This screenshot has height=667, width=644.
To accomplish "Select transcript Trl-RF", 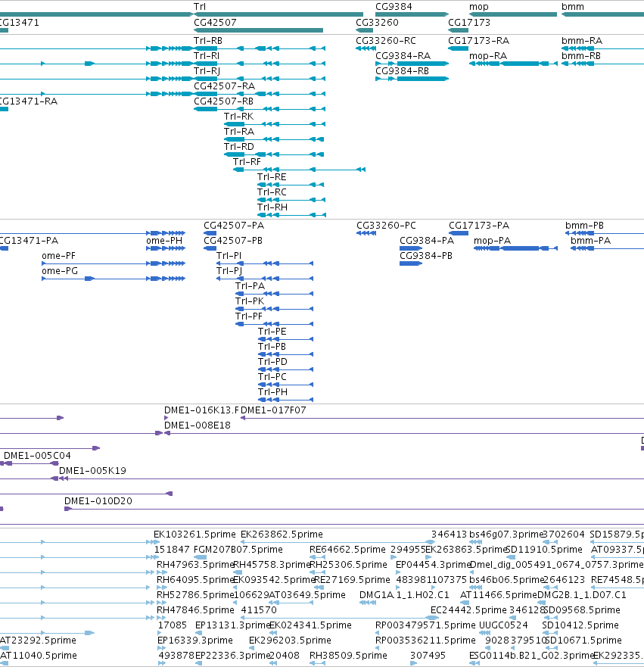I will click(x=247, y=162).
